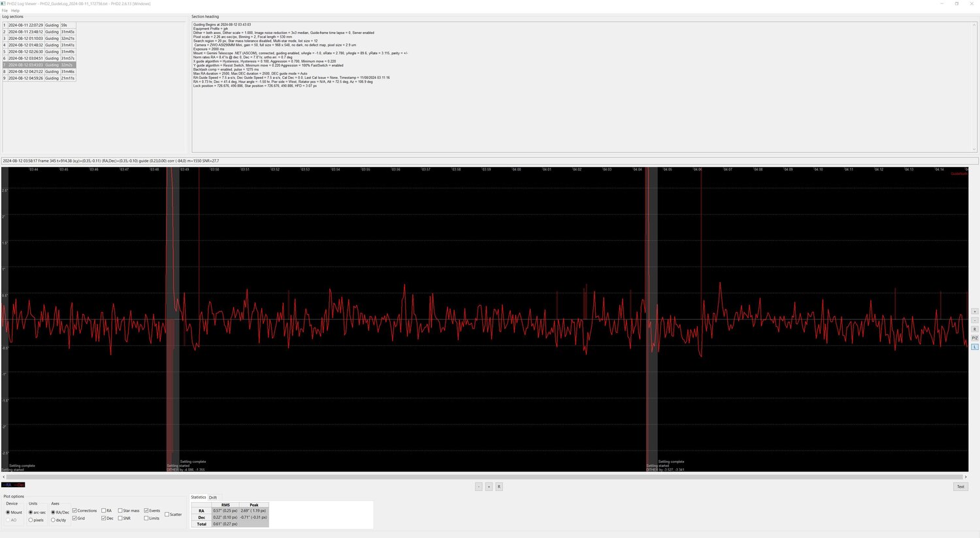This screenshot has height=538, width=980.
Task: Select log section 6 dated 03:04:51
Action: 39,58
